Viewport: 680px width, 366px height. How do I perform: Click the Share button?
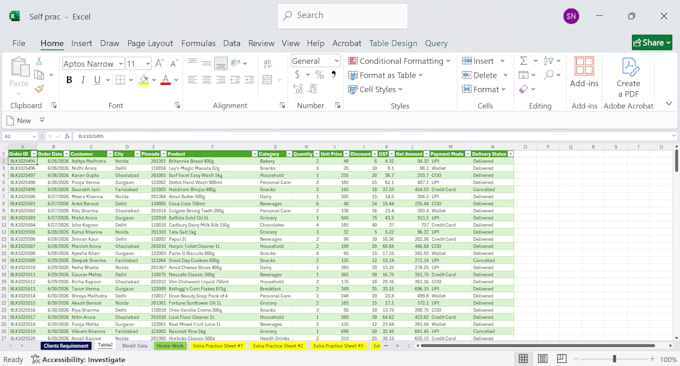(652, 42)
